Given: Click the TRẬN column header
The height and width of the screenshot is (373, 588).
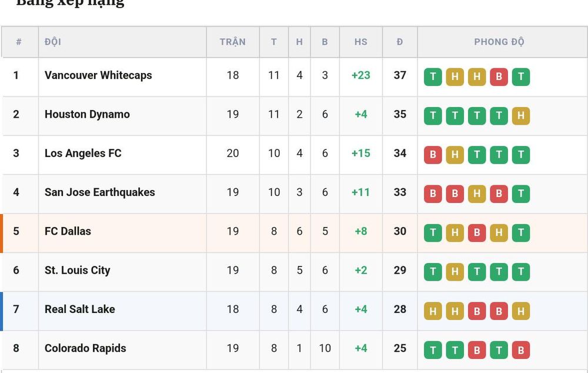Looking at the screenshot, I should [232, 42].
